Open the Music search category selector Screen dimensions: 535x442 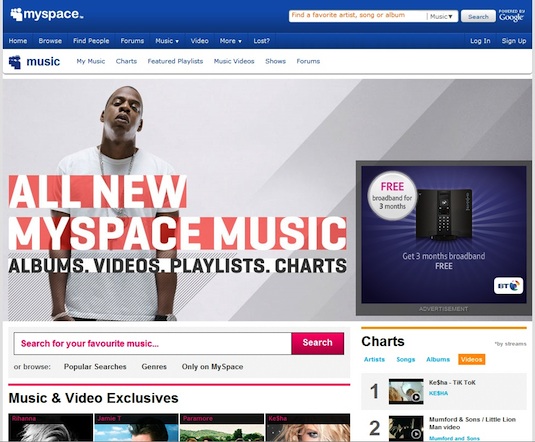[x=441, y=16]
